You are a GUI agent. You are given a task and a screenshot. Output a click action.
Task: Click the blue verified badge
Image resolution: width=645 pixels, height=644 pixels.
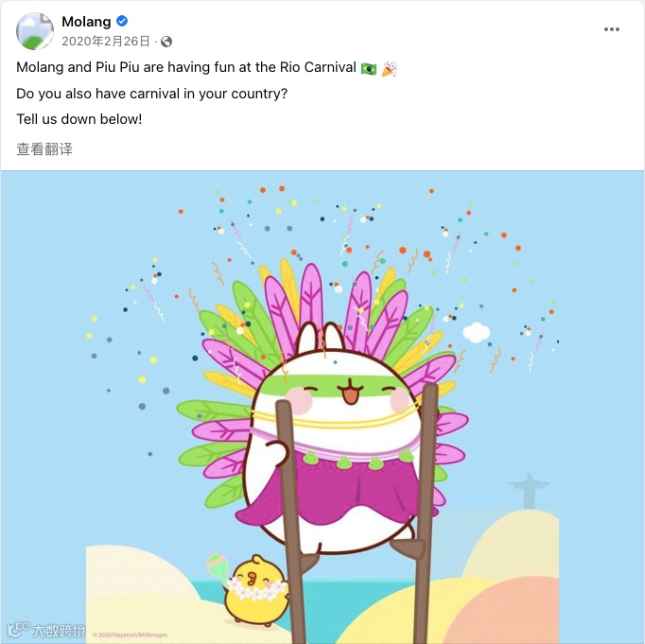(122, 21)
